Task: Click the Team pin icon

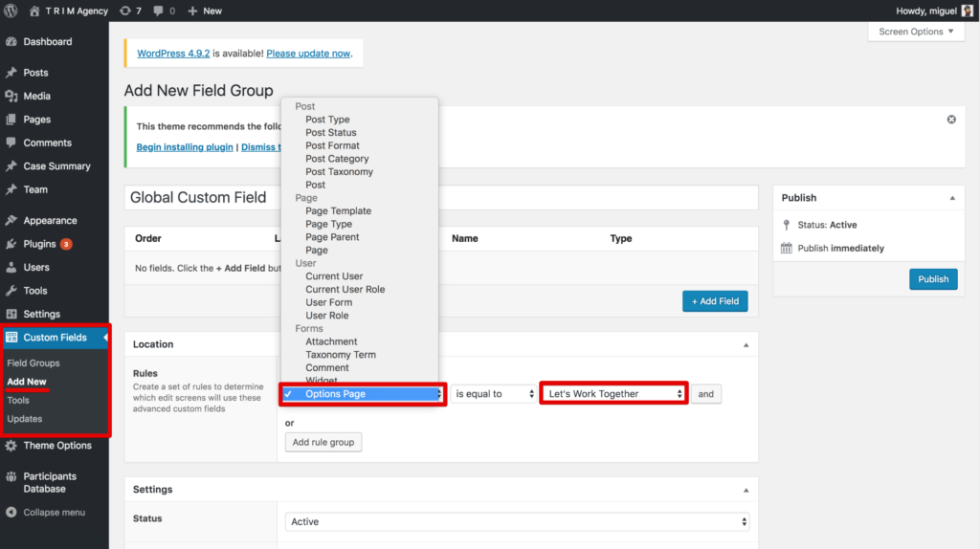Action: pos(11,189)
